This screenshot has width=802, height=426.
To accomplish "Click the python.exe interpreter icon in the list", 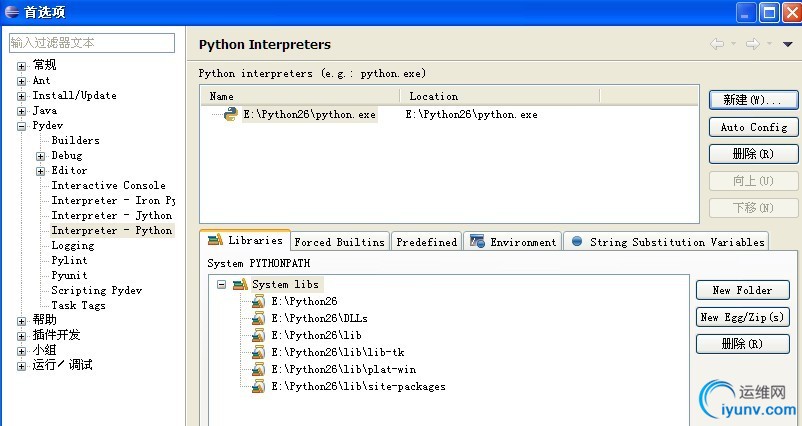I will pos(230,114).
